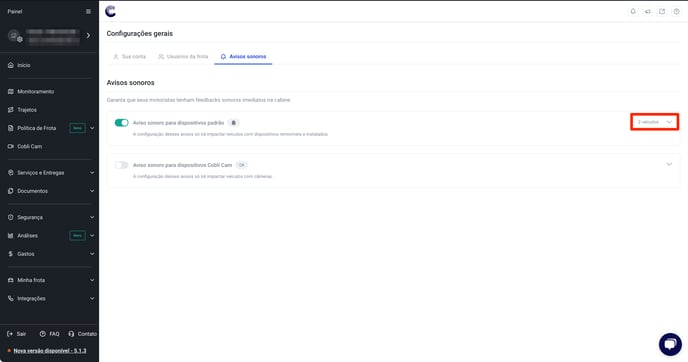Image resolution: width=688 pixels, height=362 pixels.
Task: Expand Segurança submenu chevron
Action: [x=92, y=217]
